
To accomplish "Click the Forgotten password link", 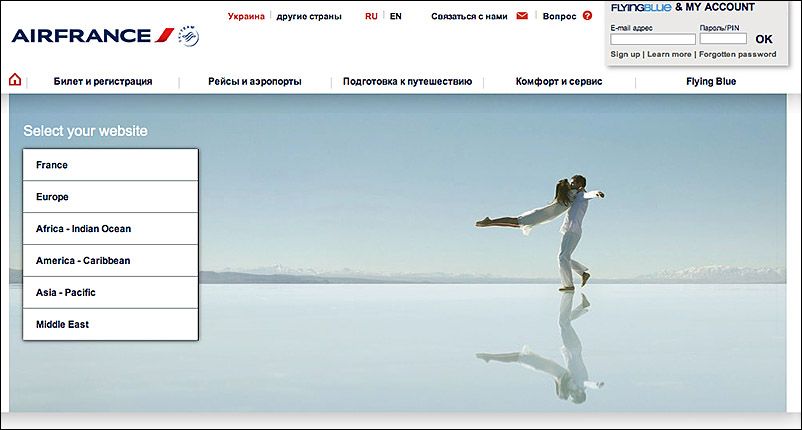I will 738,54.
